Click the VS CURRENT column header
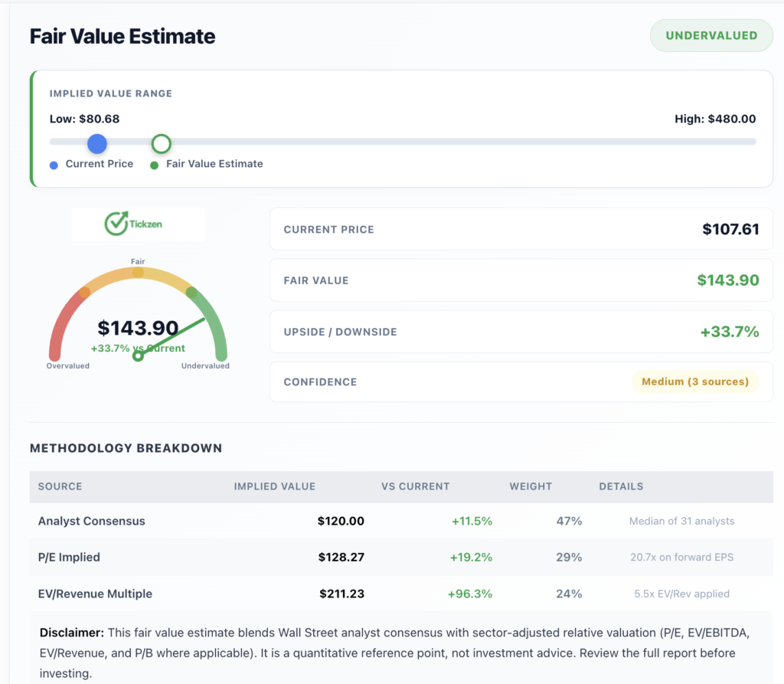 tap(416, 486)
